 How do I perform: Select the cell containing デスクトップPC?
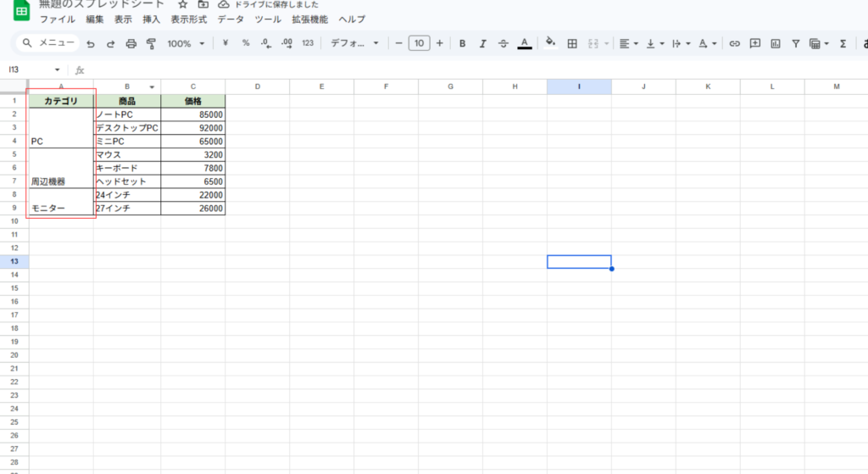coord(127,128)
